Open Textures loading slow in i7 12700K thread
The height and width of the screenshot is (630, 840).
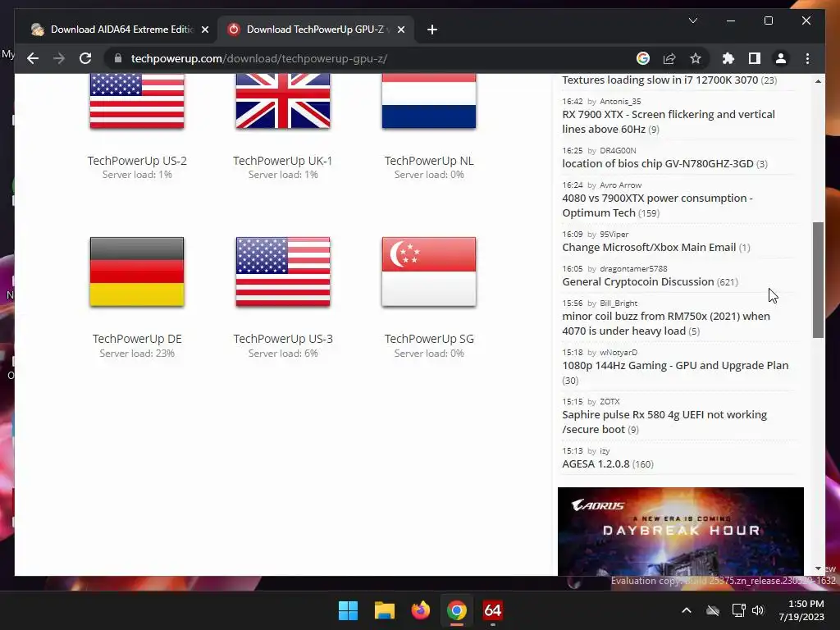(x=660, y=80)
